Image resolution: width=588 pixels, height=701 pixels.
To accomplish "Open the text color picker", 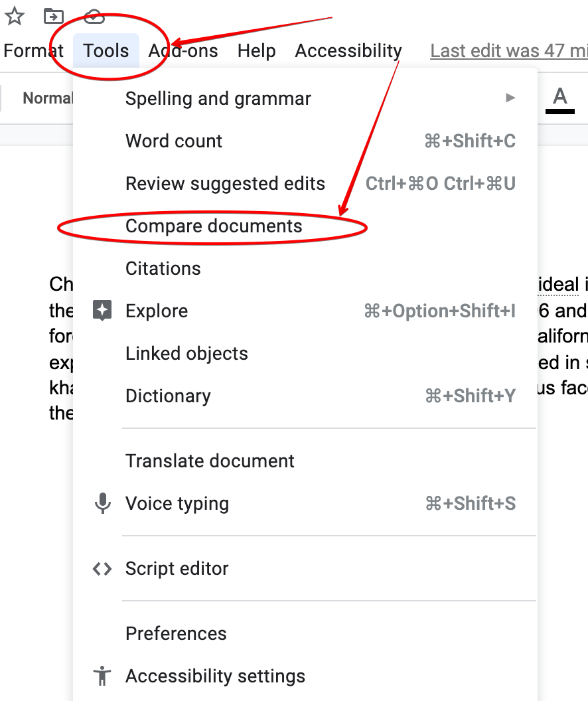I will [x=559, y=98].
